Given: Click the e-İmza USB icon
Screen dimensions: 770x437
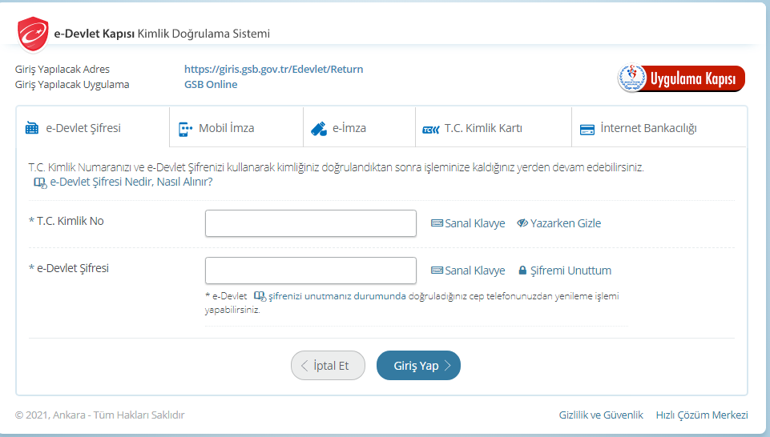Looking at the screenshot, I should pos(319,128).
